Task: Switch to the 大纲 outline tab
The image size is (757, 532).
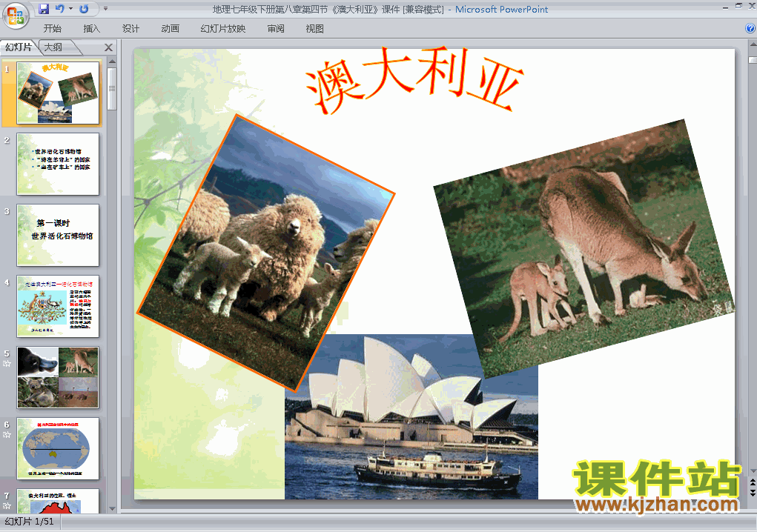Action: [53, 47]
